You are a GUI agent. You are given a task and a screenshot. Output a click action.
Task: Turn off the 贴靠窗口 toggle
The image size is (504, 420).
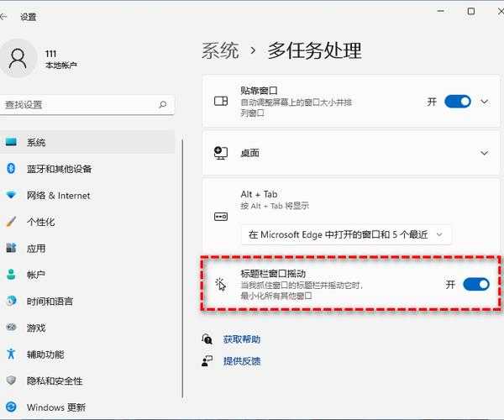[x=458, y=102]
